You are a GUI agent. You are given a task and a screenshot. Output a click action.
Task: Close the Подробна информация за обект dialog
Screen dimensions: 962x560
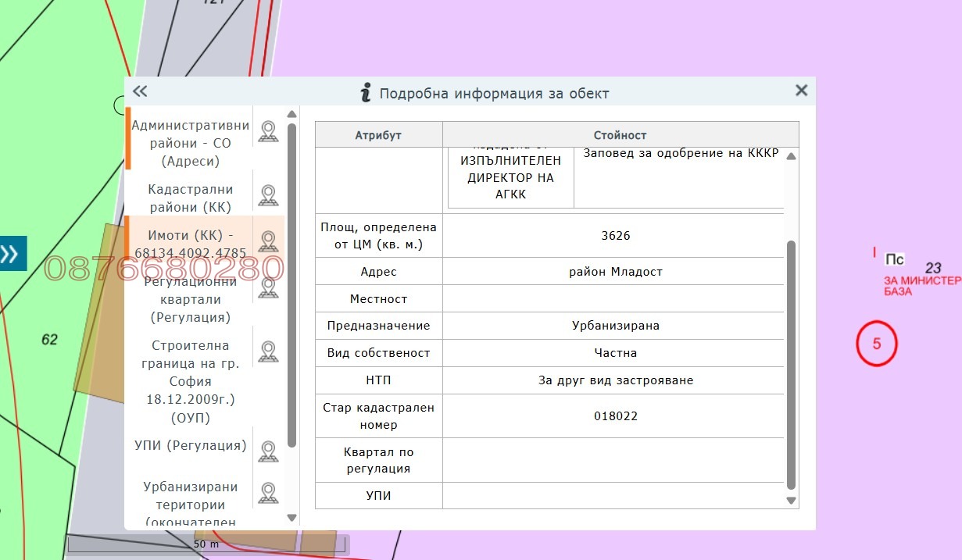coord(800,90)
